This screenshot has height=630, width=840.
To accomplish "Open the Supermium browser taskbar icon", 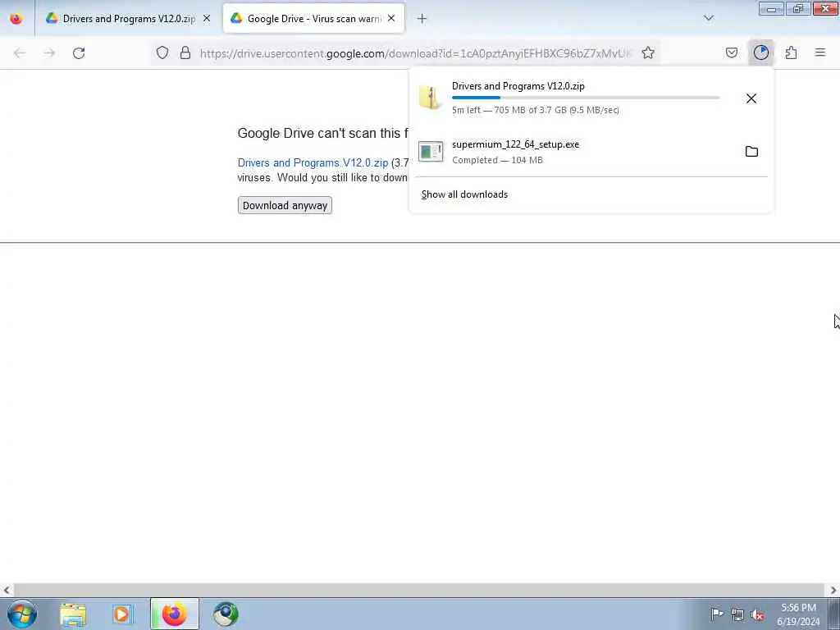I will click(x=226, y=614).
